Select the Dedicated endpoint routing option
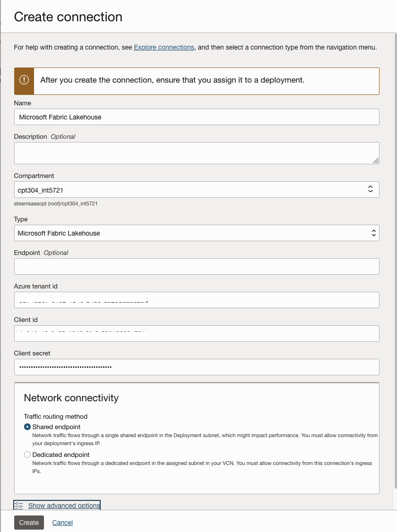The width and height of the screenshot is (397, 532). pyautogui.click(x=27, y=454)
